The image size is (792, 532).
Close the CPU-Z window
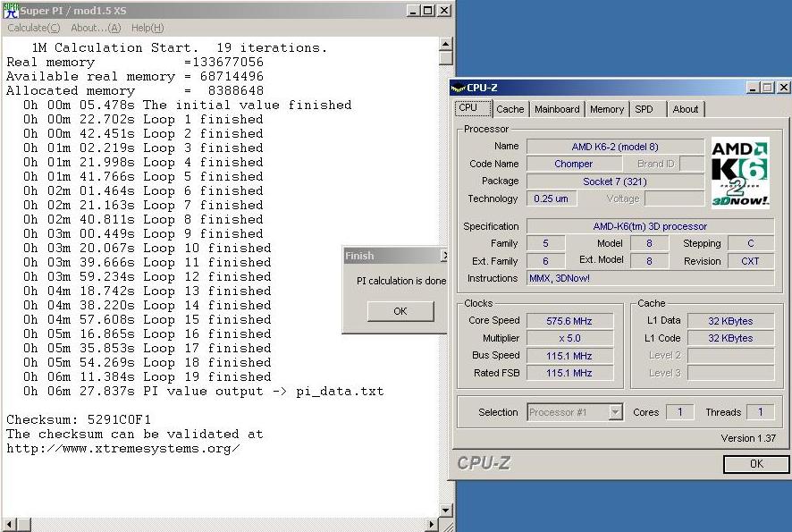click(x=782, y=88)
